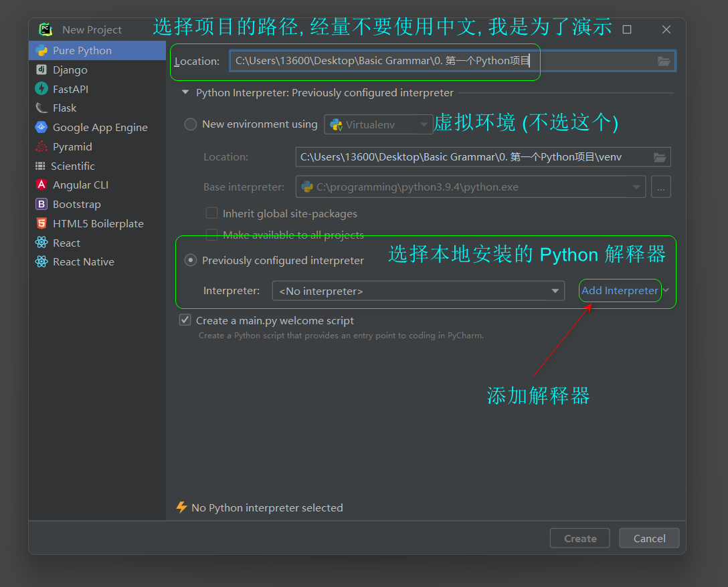Select the HTML5 Boilerplate icon
728x587 pixels.
41,223
